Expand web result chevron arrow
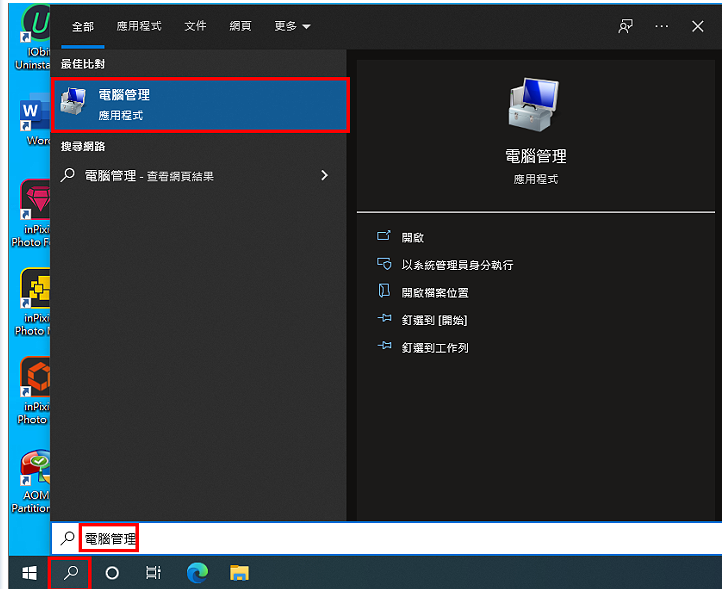Viewport: 722px width, 589px height. (325, 175)
